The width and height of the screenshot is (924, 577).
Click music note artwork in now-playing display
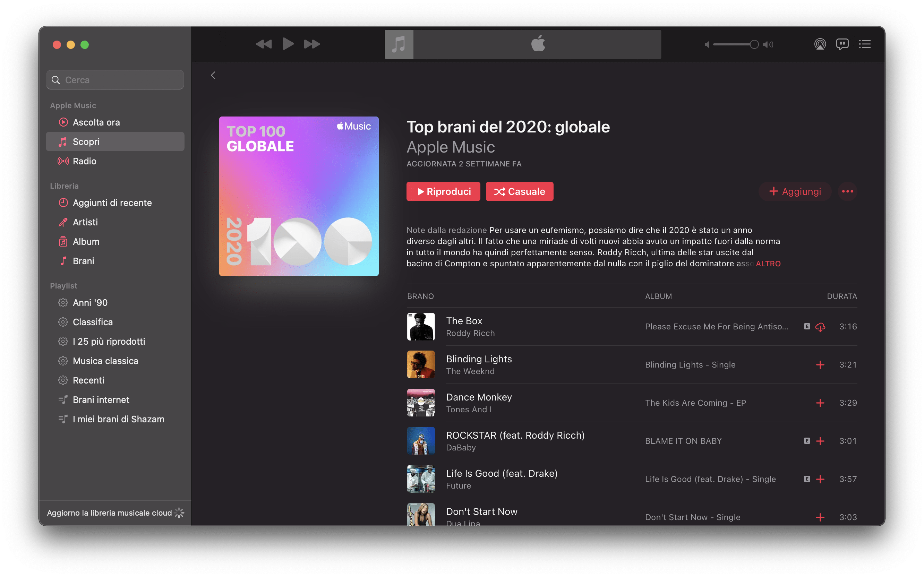coord(399,44)
